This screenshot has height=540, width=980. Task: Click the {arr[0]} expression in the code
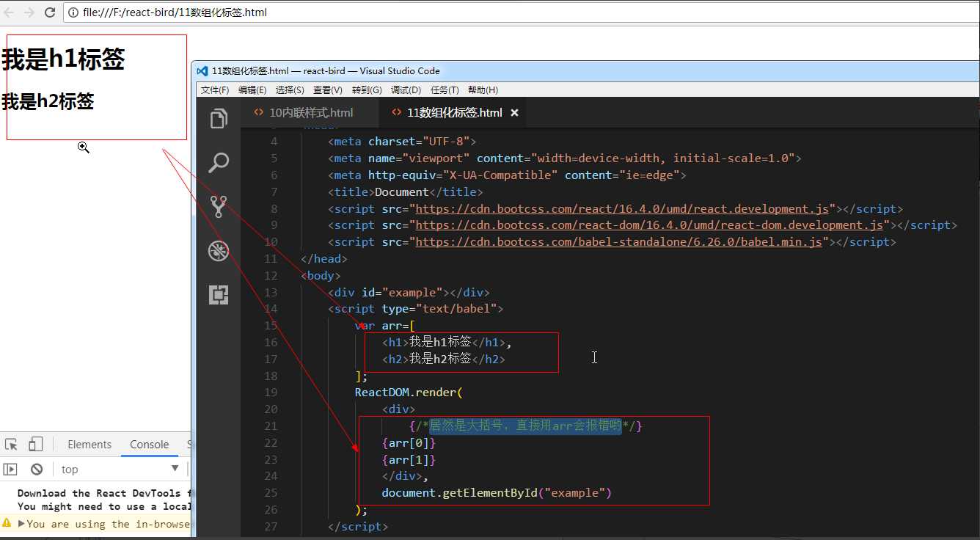click(x=409, y=443)
